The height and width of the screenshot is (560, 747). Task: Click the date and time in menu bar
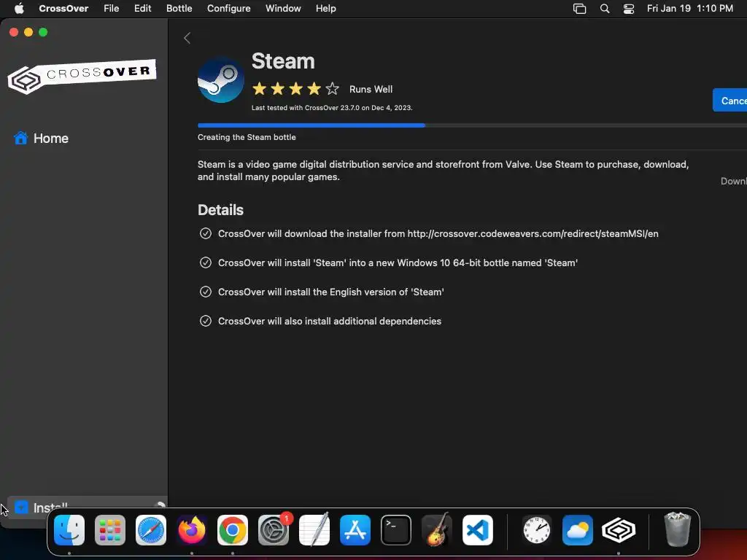[x=690, y=9]
